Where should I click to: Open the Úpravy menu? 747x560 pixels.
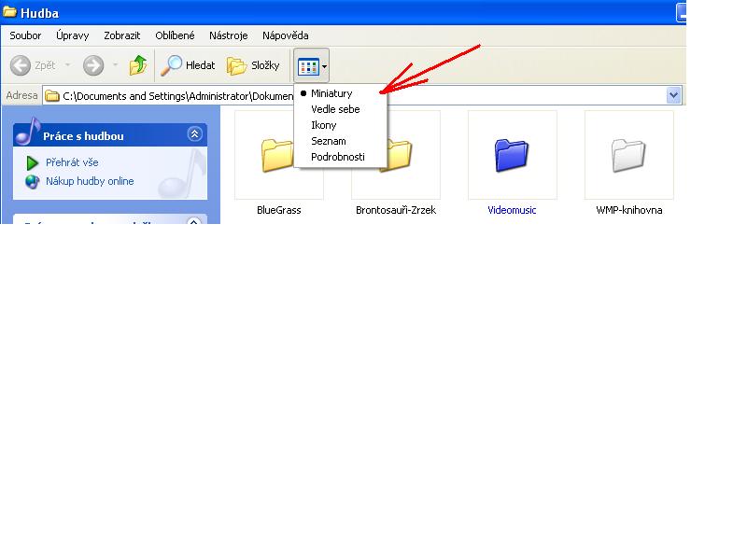point(73,35)
